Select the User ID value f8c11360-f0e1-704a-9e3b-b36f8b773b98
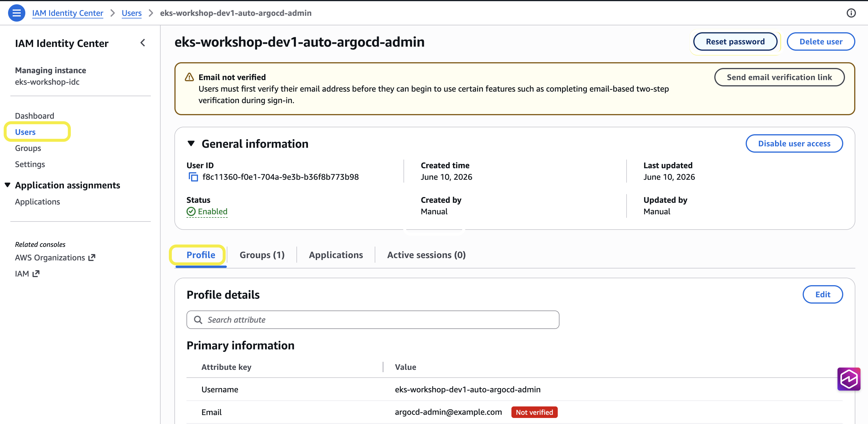This screenshot has height=424, width=868. [280, 177]
